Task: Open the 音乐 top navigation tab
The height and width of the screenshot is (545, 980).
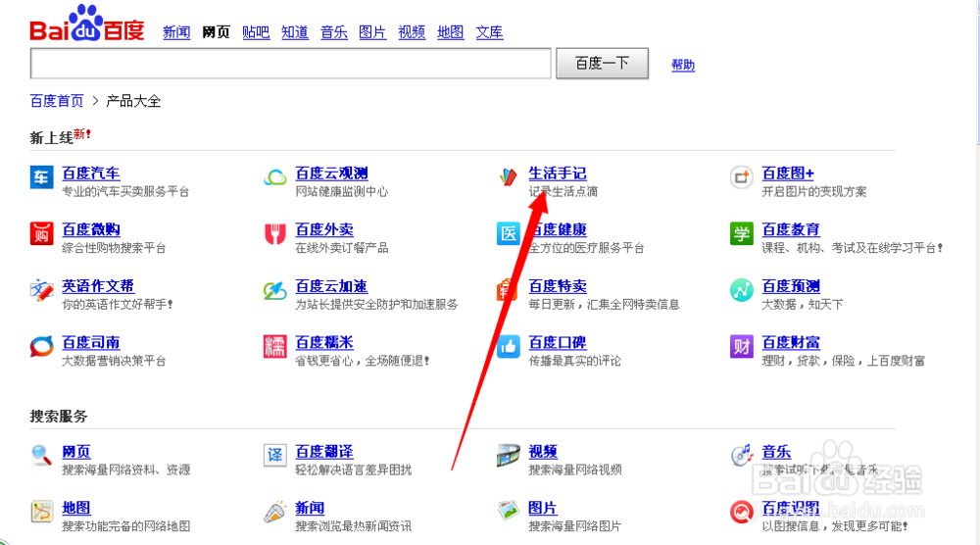Action: click(x=334, y=32)
